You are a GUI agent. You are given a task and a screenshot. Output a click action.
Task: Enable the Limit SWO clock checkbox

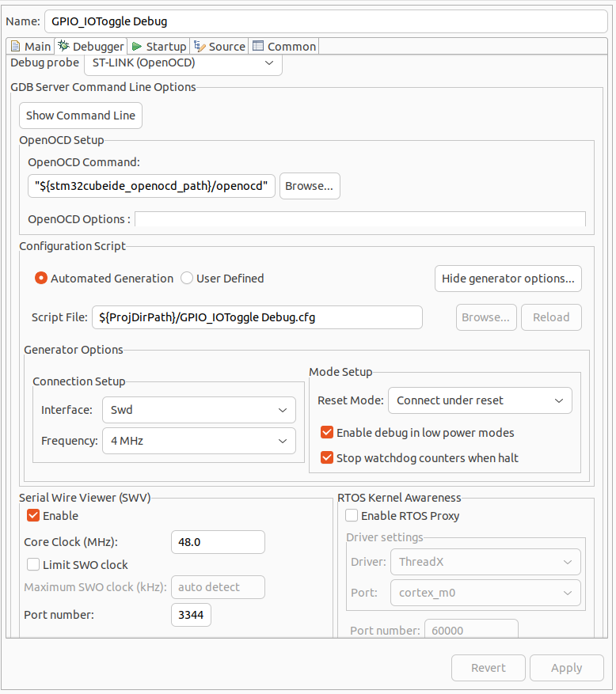point(33,565)
